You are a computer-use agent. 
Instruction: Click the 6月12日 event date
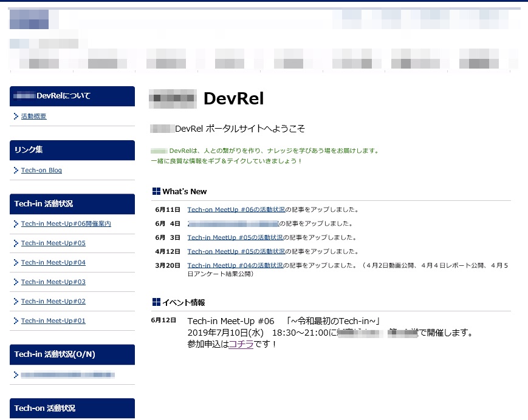[163, 320]
